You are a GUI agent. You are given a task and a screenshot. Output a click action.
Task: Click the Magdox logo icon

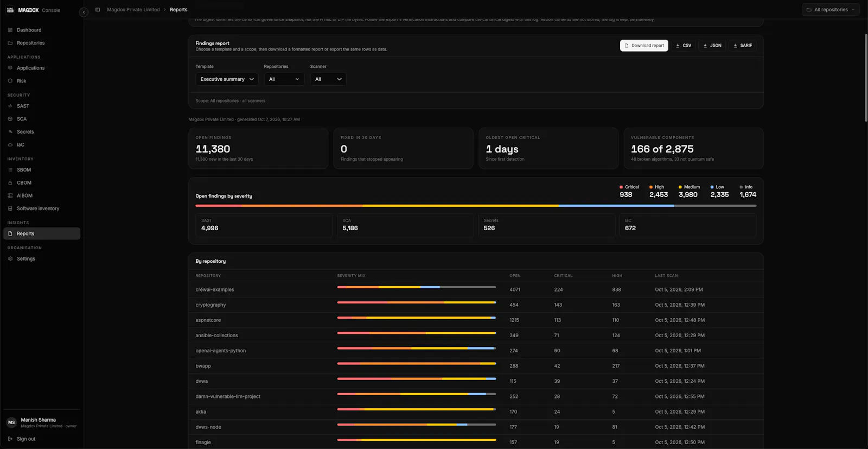(x=10, y=10)
